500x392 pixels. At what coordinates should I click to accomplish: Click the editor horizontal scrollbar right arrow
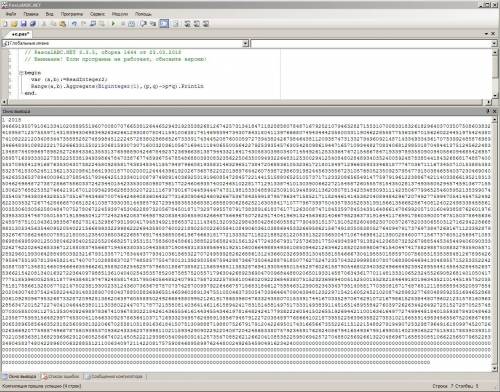pyautogui.click(x=488, y=102)
